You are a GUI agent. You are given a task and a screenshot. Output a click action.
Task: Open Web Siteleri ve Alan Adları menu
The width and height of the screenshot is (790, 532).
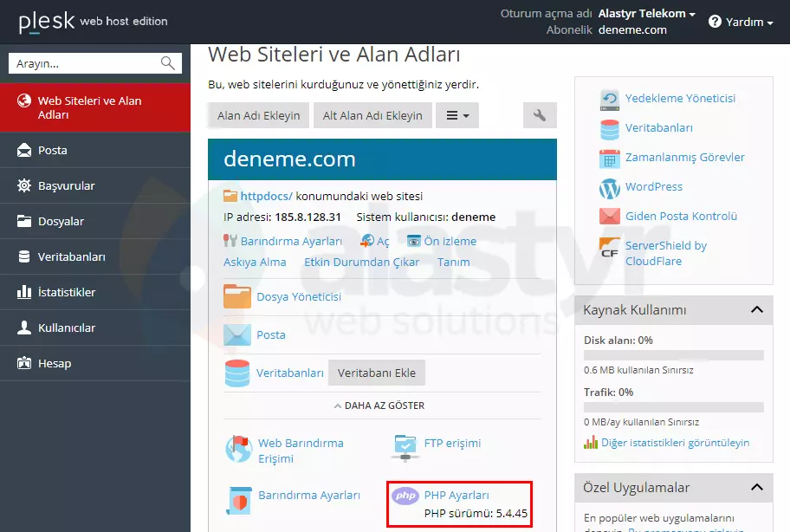[x=95, y=107]
